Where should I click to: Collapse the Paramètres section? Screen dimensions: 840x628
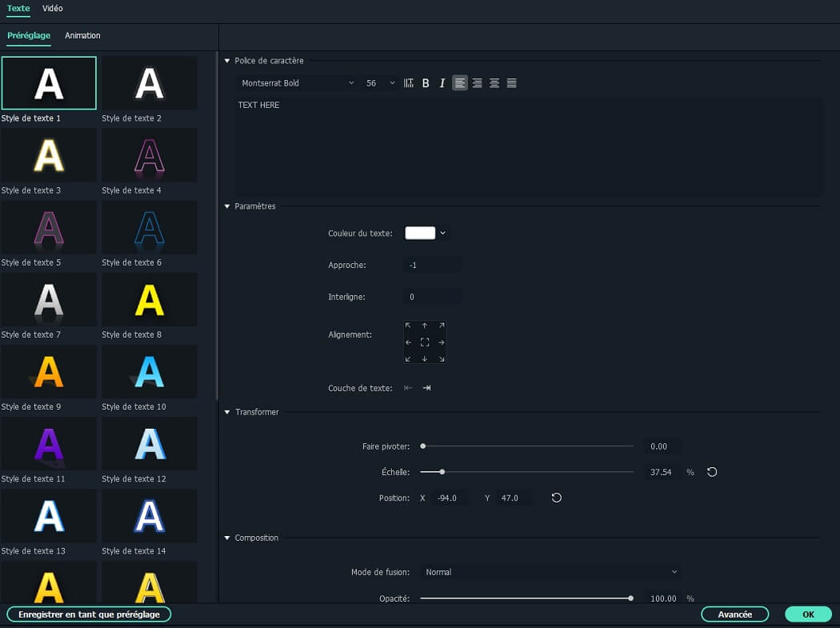[227, 206]
